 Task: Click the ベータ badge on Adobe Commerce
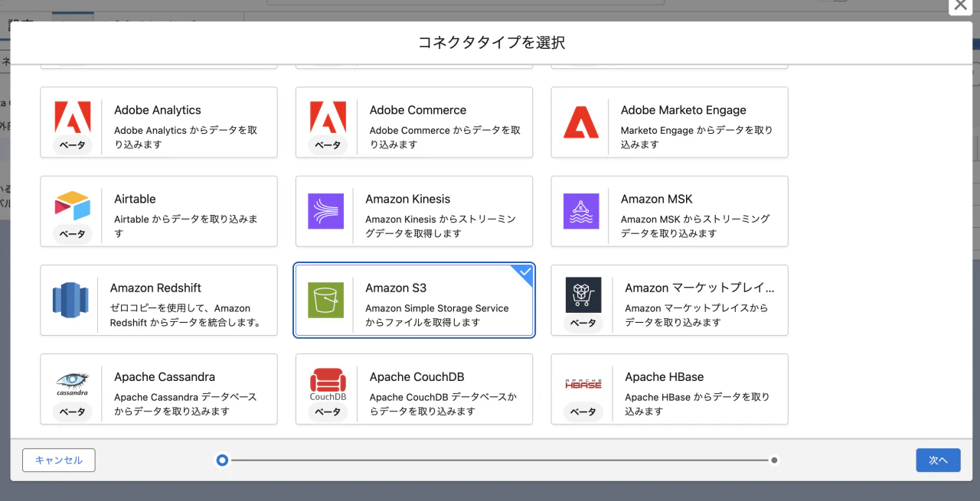tap(328, 145)
